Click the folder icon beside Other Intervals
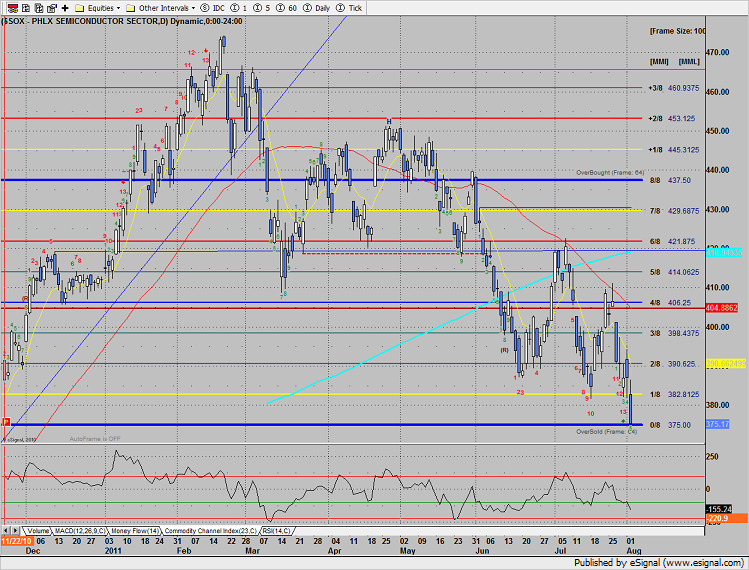 click(x=130, y=8)
